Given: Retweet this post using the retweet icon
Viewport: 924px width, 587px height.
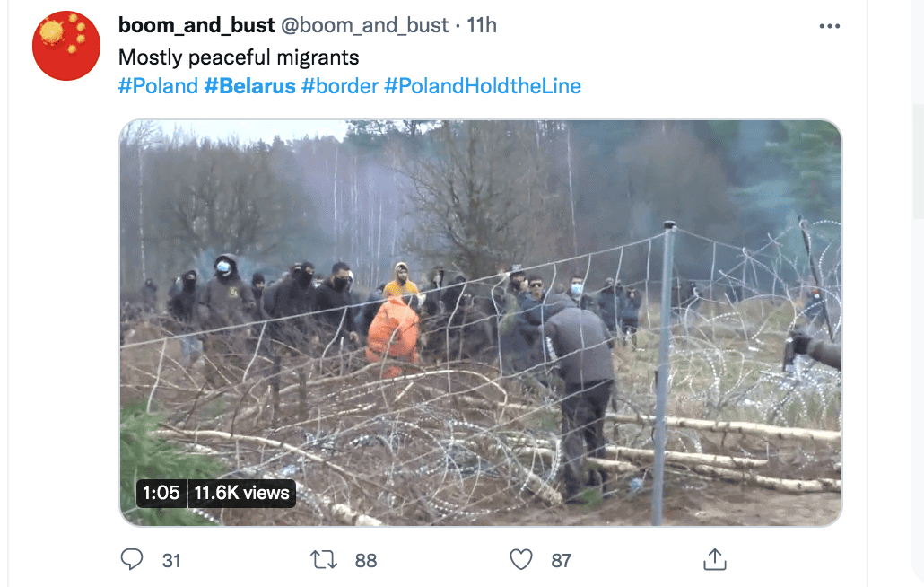Looking at the screenshot, I should 324,559.
